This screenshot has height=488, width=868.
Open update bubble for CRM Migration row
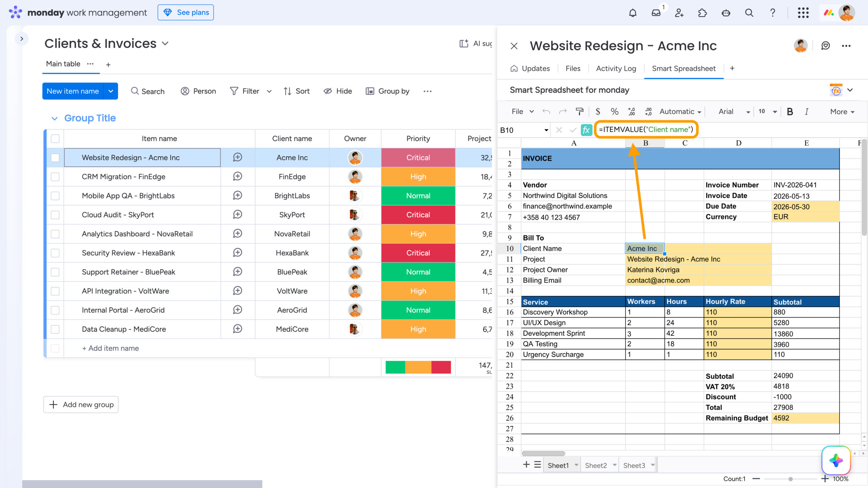point(237,177)
